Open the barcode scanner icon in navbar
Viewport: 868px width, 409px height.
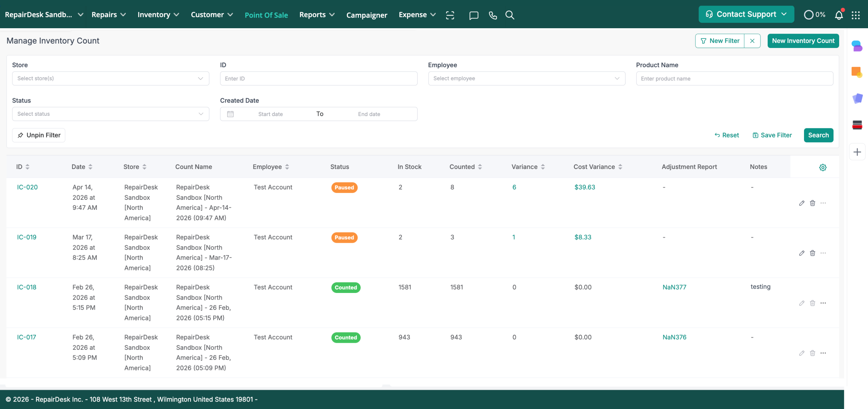pyautogui.click(x=450, y=15)
